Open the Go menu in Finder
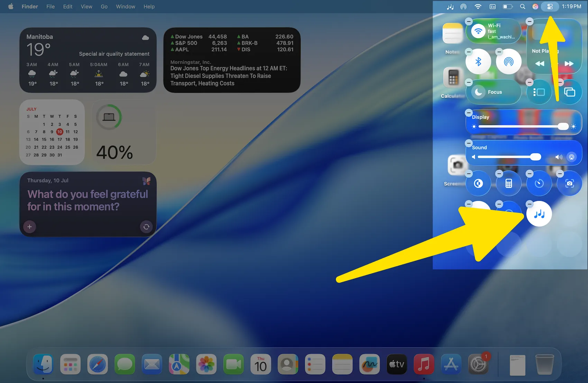This screenshot has height=383, width=588. tap(104, 6)
